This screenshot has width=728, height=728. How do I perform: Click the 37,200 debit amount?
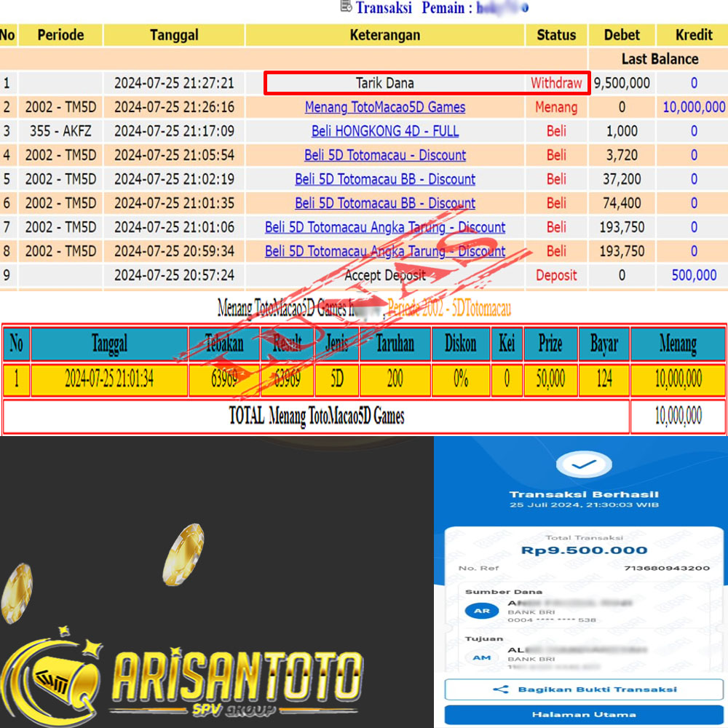coord(622,179)
